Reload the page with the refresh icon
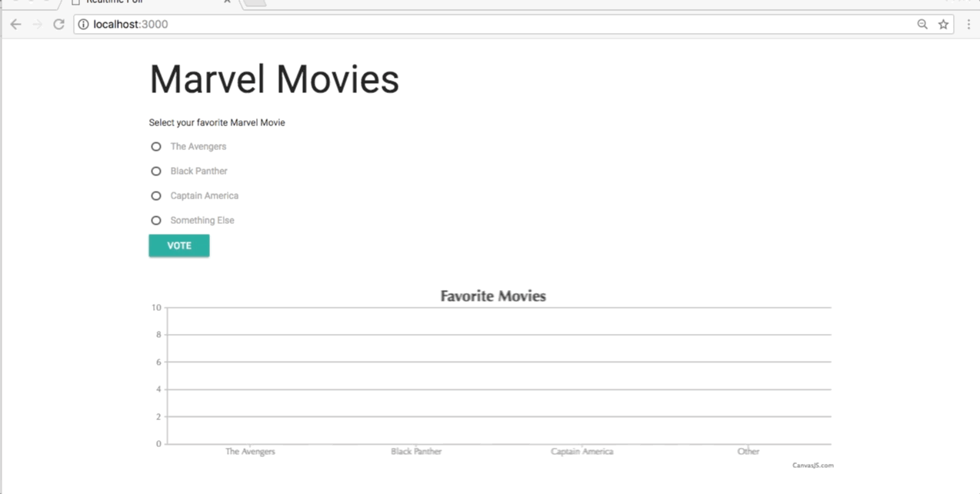Screen dimensions: 980x494 58,25
